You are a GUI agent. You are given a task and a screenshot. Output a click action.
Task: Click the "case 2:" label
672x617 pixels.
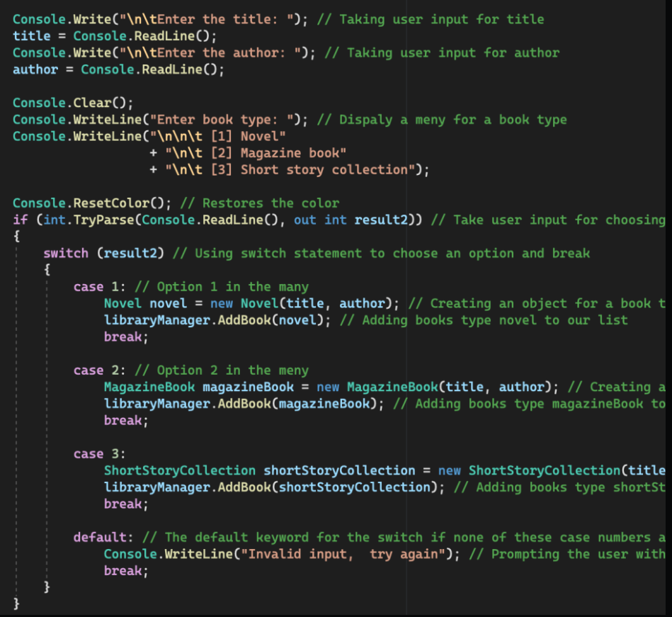click(99, 370)
